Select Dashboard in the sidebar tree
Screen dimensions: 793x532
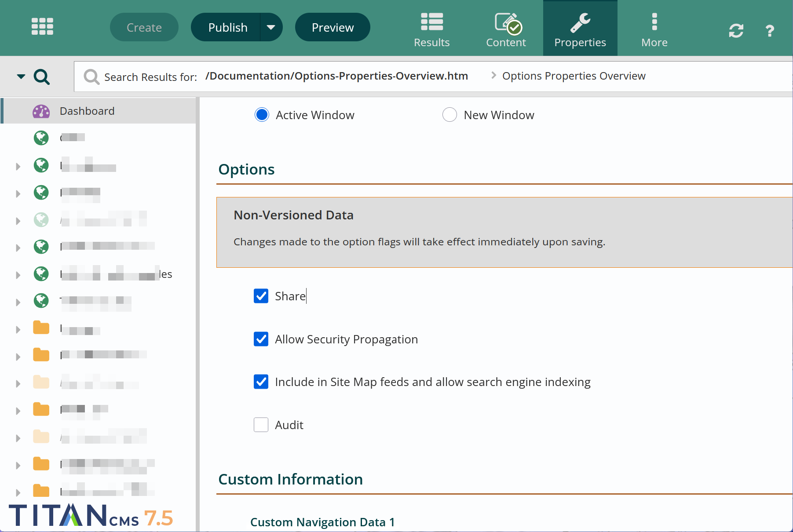87,111
